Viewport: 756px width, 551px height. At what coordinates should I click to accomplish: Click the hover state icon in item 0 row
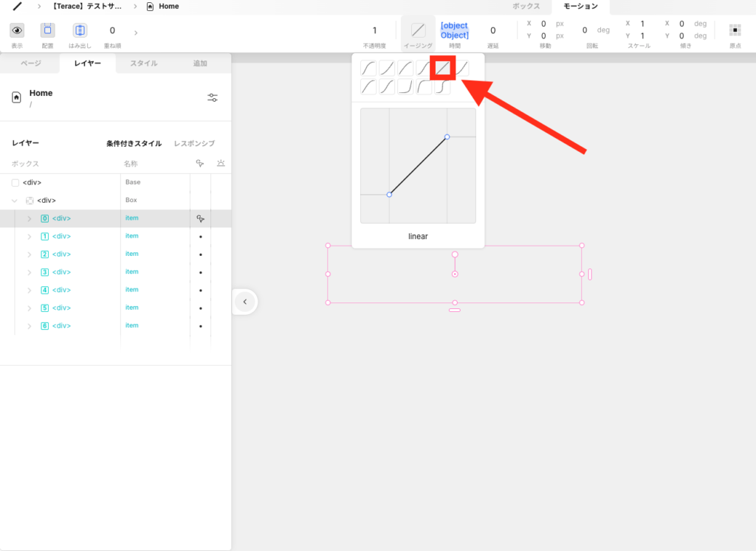click(x=200, y=219)
